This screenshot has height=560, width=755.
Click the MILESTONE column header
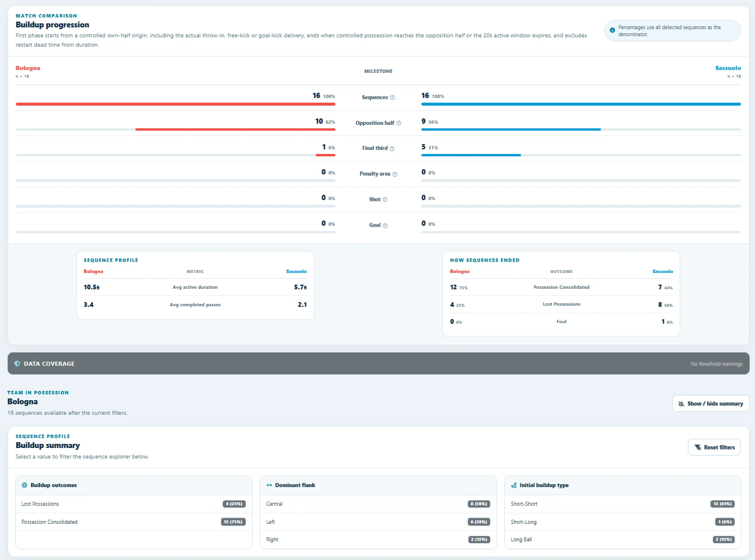[x=379, y=71]
